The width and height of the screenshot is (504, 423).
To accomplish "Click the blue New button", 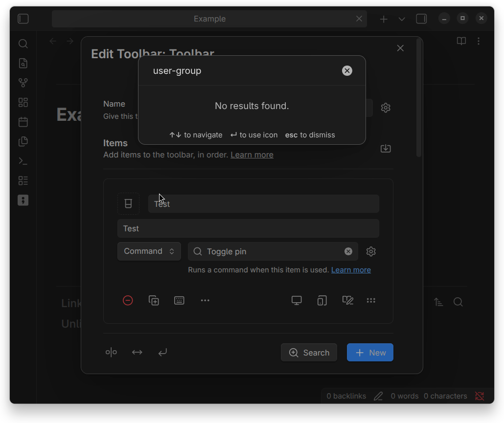I will coord(370,353).
